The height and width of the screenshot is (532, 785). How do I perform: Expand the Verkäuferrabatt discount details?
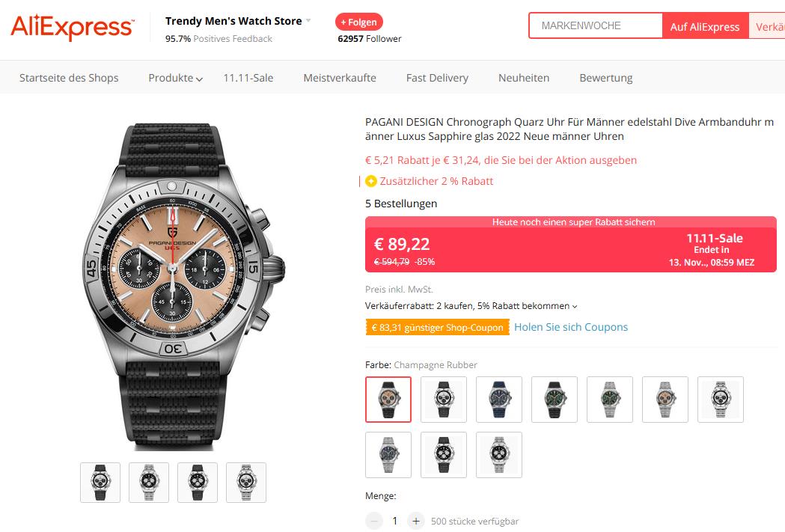click(x=575, y=306)
